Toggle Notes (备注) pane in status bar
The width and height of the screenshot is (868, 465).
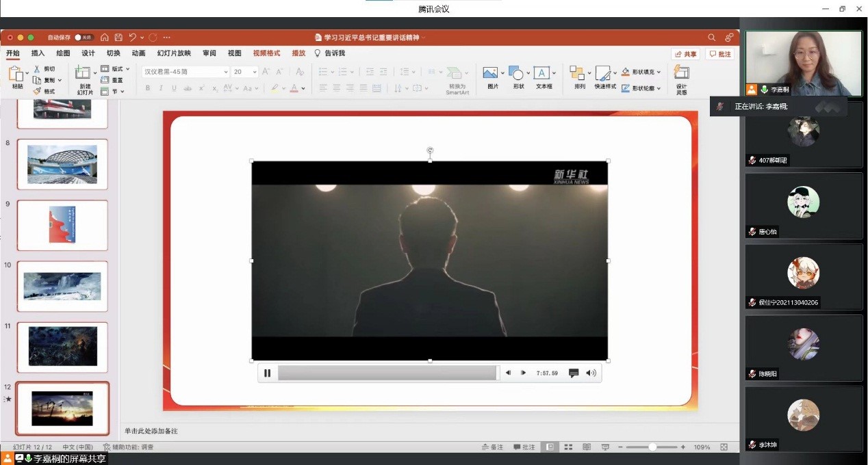point(493,447)
